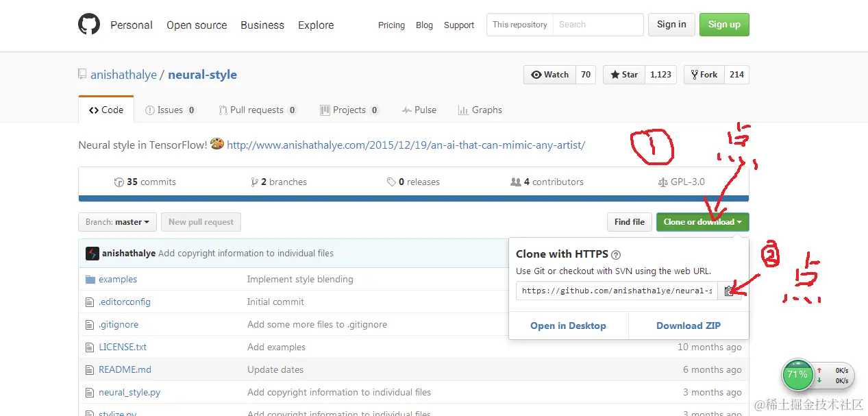Open the Support link

(459, 25)
